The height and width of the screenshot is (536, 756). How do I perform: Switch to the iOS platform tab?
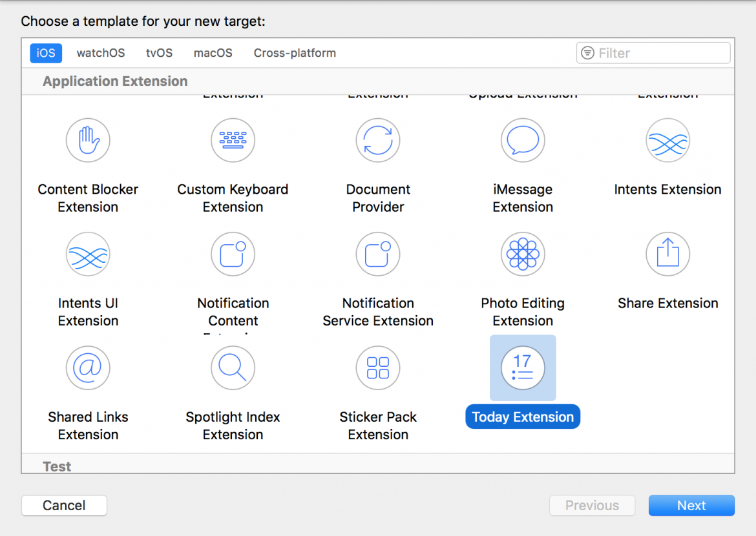click(46, 53)
